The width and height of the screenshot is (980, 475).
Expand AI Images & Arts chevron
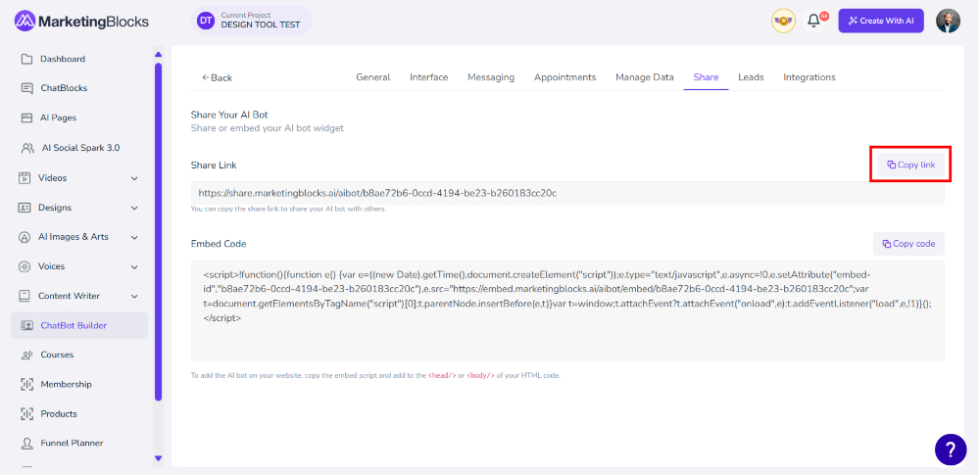pyautogui.click(x=134, y=237)
